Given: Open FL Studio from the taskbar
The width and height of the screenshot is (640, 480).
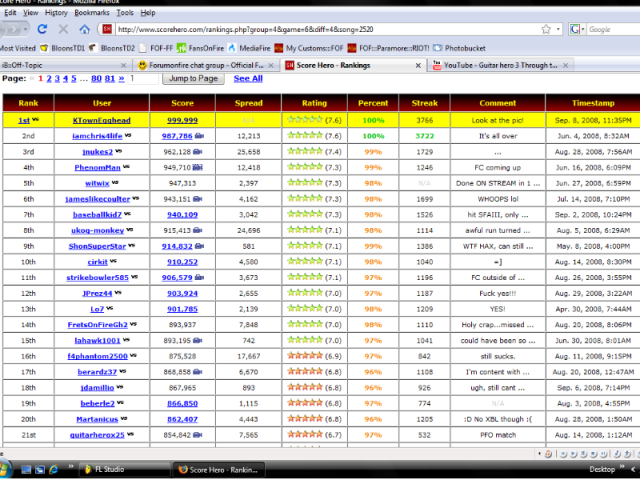Looking at the screenshot, I should [124, 470].
